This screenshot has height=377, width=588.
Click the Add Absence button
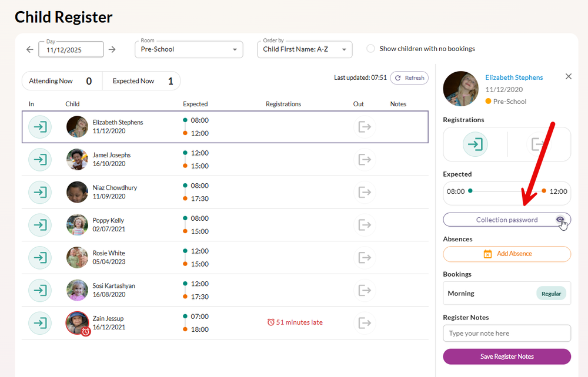coord(506,254)
